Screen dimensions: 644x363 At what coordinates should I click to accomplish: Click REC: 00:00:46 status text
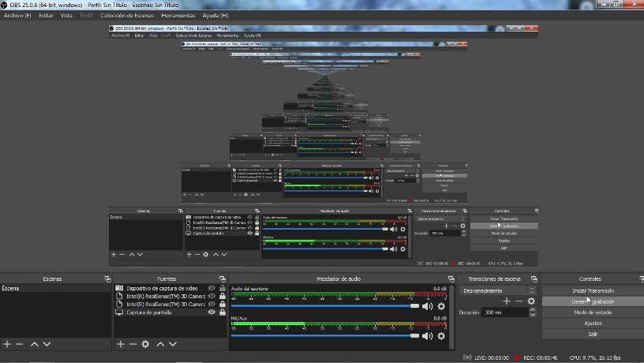point(540,357)
